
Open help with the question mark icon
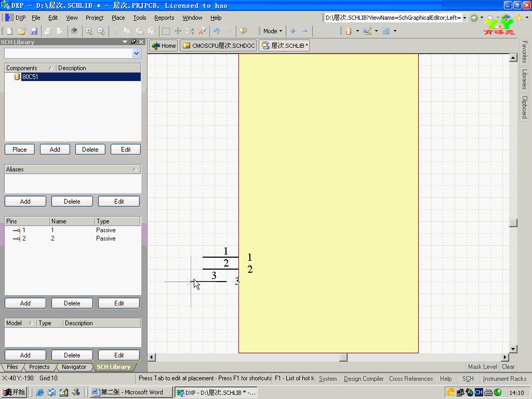coord(243,31)
